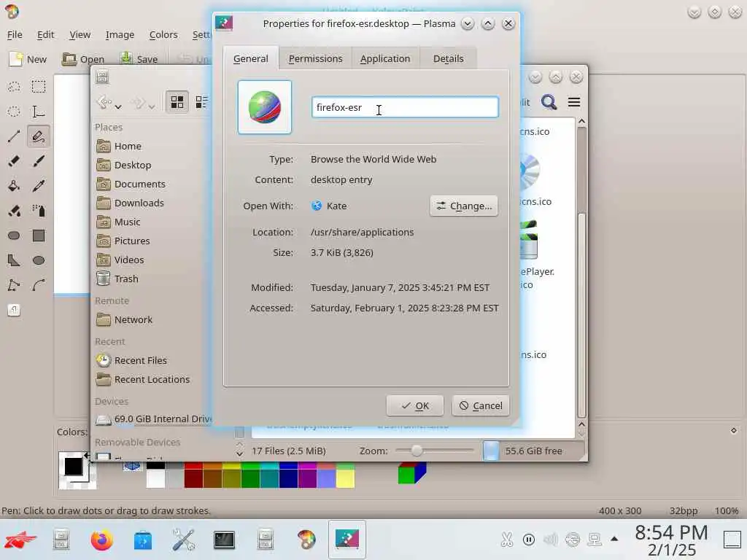Open the Colors menu
747x560 pixels.
pyautogui.click(x=163, y=35)
